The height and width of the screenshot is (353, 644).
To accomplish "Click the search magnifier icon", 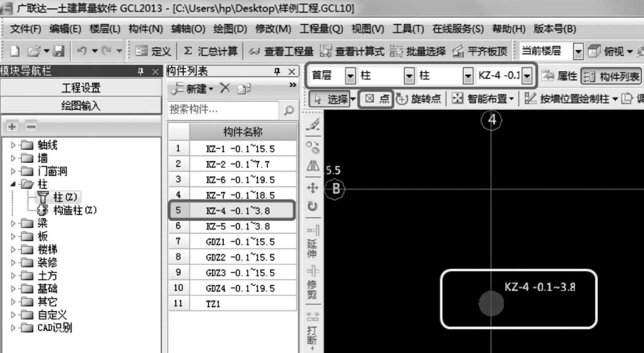I will tap(289, 110).
